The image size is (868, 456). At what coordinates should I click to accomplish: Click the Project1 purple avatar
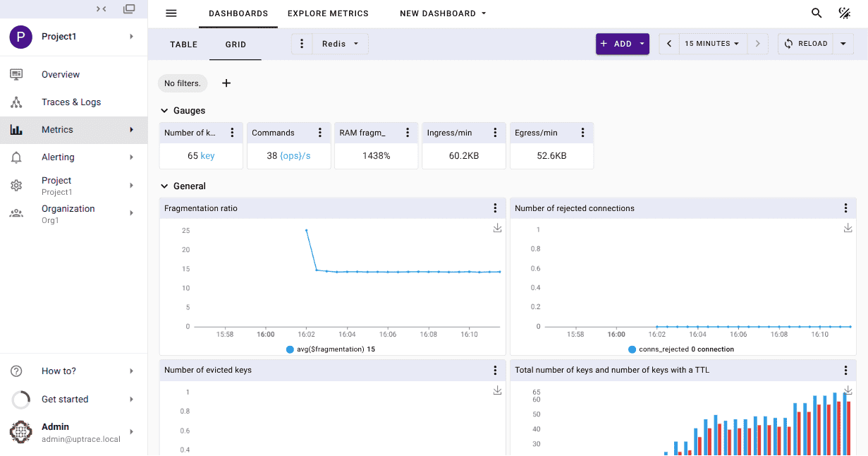[x=20, y=37]
